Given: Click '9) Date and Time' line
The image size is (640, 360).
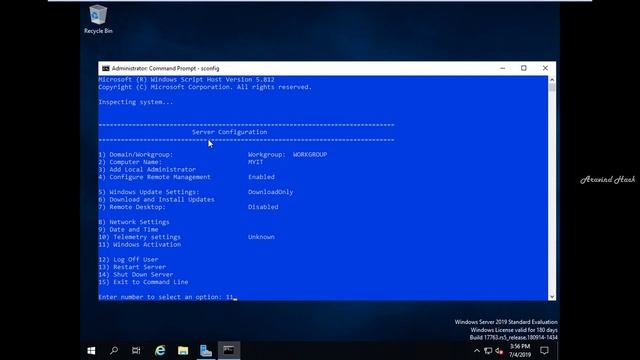Looking at the screenshot, I should pos(128,229).
